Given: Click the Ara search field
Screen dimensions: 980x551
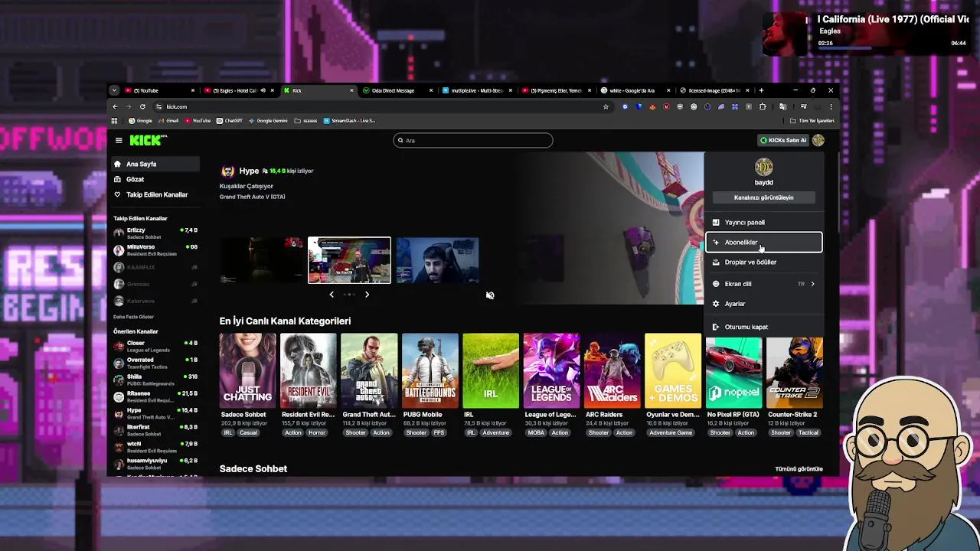Looking at the screenshot, I should tap(473, 140).
